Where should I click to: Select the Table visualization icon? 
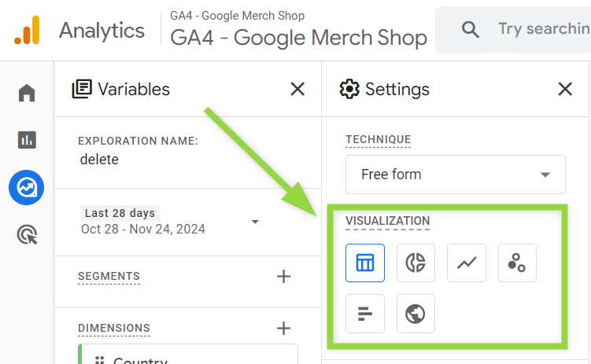365,263
